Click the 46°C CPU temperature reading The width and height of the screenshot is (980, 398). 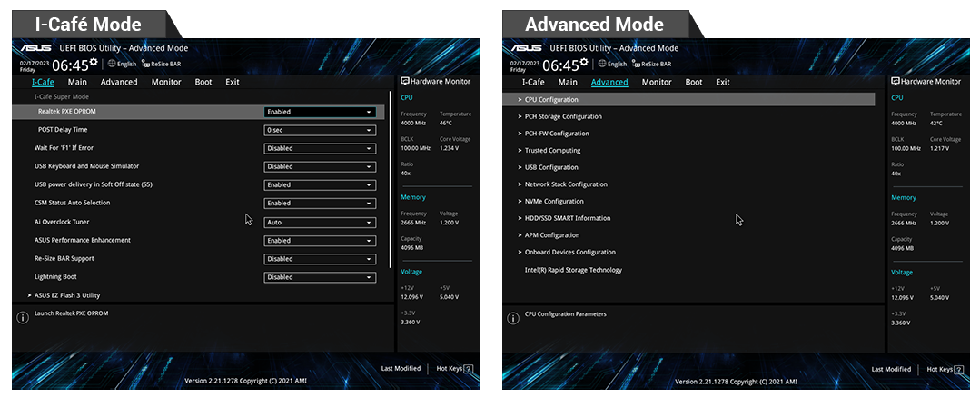pyautogui.click(x=448, y=123)
